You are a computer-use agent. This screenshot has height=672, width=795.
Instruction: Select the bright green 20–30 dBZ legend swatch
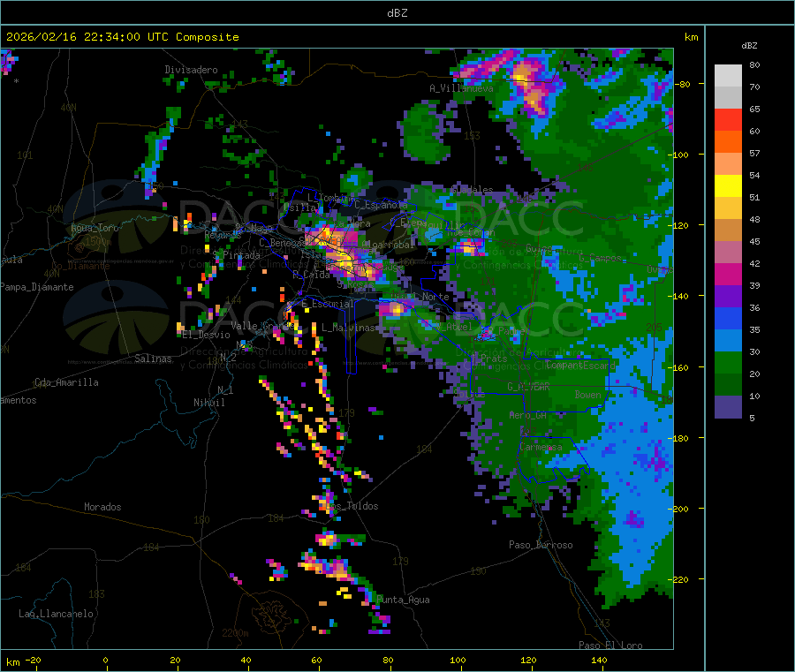(x=728, y=363)
